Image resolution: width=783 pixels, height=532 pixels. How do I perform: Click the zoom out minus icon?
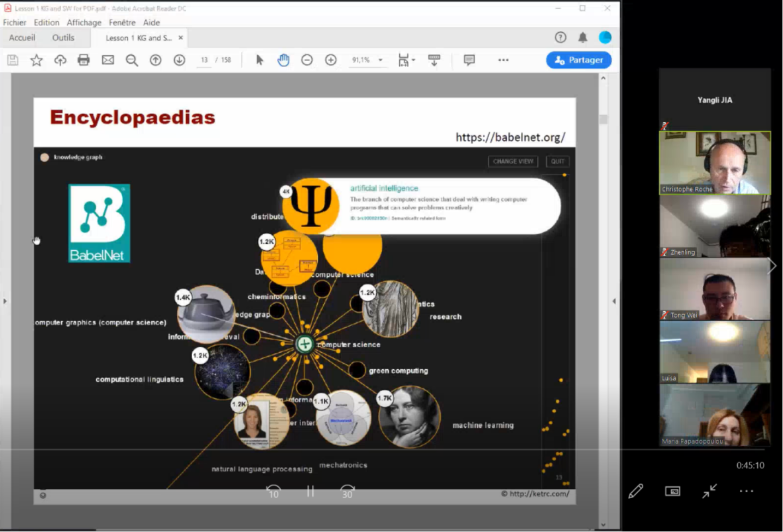(x=307, y=60)
